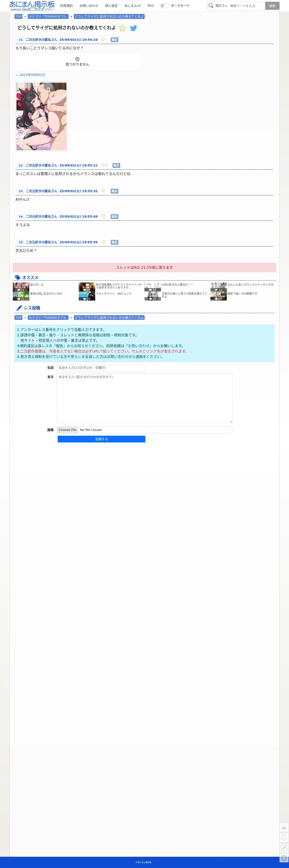Click the bottom breadcrumb TOP link
This screenshot has width=289, height=868.
click(x=18, y=318)
